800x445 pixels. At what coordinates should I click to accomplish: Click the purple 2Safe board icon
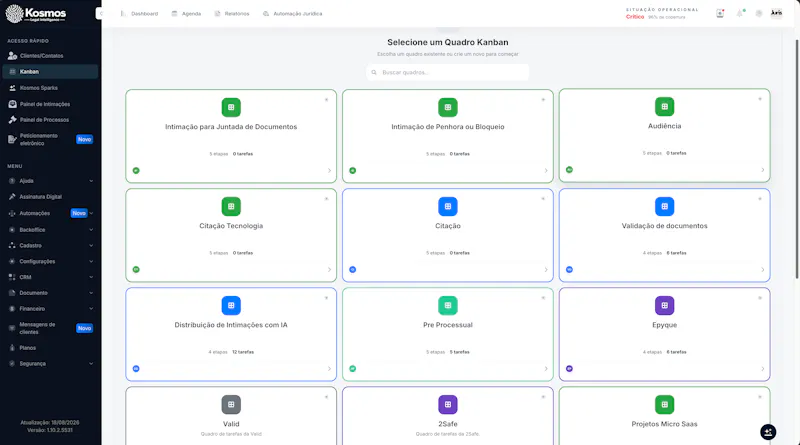coord(447,404)
